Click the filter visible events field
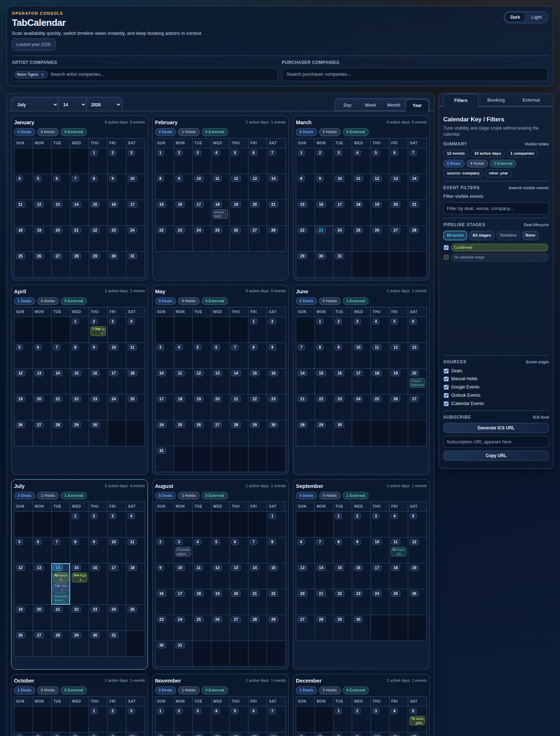560x736 pixels. tap(496, 208)
